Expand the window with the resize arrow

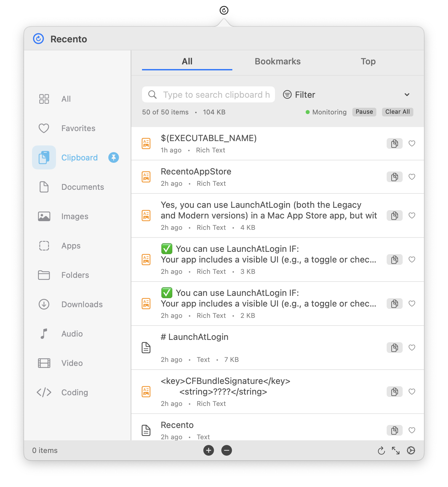(396, 450)
